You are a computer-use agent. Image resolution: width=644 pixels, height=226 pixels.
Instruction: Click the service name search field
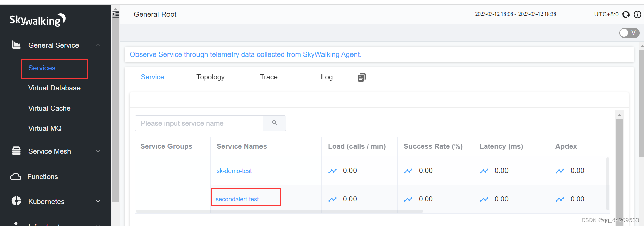pos(199,123)
